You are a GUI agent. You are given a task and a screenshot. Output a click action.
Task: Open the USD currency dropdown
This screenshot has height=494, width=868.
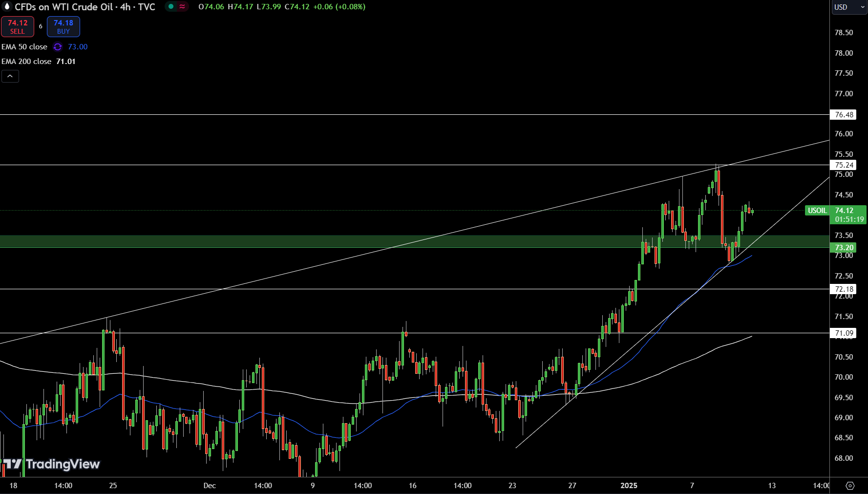point(849,7)
